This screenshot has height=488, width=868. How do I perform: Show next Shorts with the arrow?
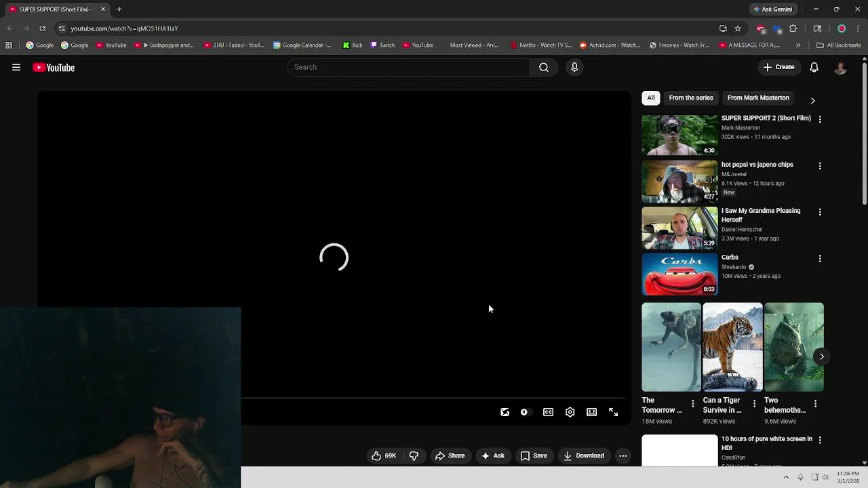click(821, 357)
